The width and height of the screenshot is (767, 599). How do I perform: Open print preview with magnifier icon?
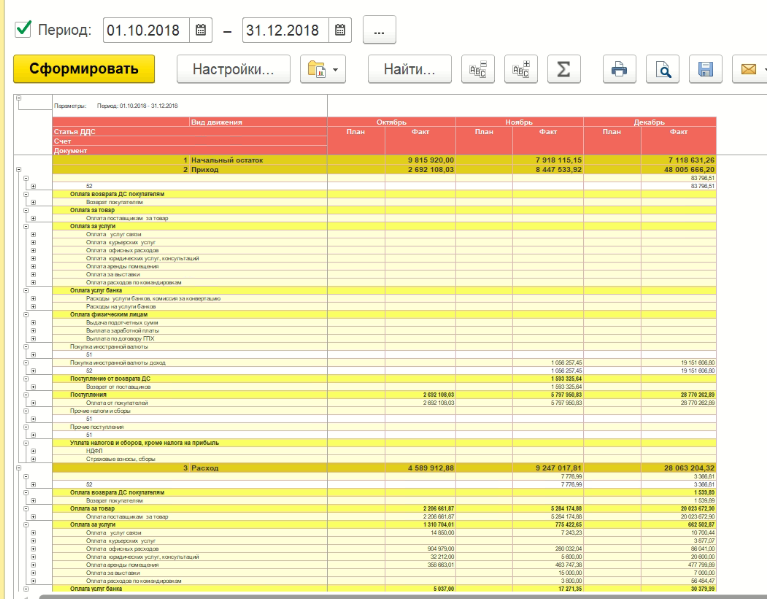pyautogui.click(x=662, y=69)
